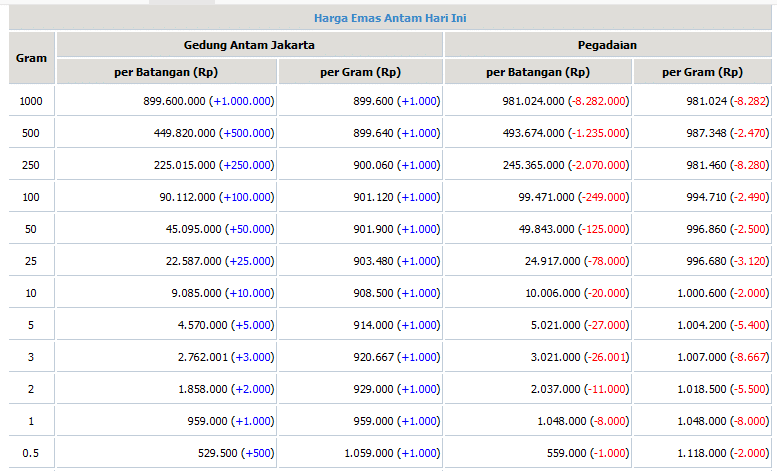Click the 2.037.000 Pegadaian price
Screen dimensions: 777x471
[x=555, y=389]
